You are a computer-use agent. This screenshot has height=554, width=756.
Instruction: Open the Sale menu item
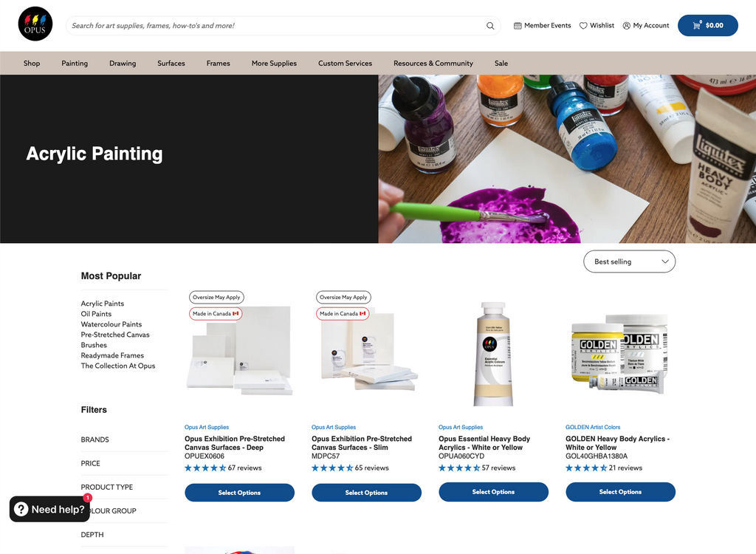coord(501,64)
